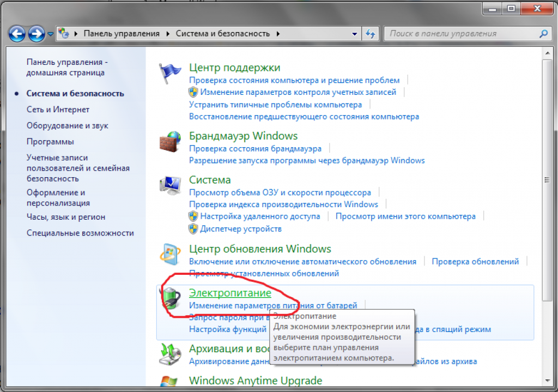Click the Архивация и восстановление icon
This screenshot has width=558, height=392.
170,354
